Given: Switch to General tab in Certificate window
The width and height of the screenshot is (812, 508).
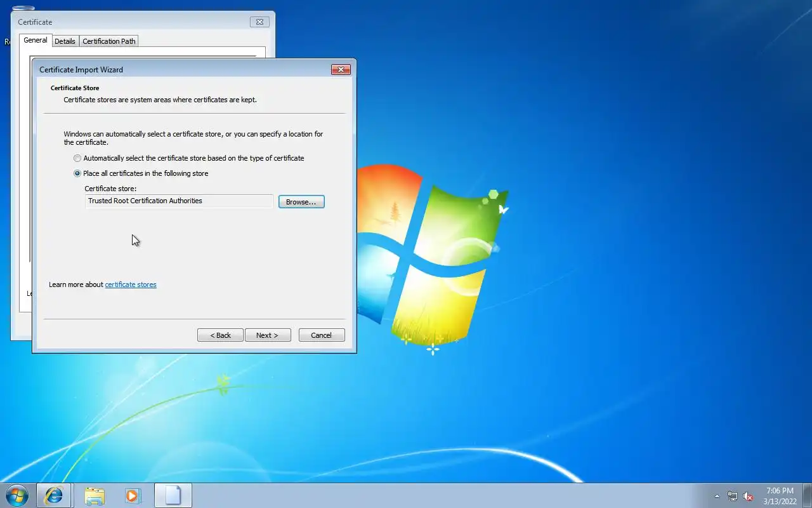Looking at the screenshot, I should click(x=36, y=40).
